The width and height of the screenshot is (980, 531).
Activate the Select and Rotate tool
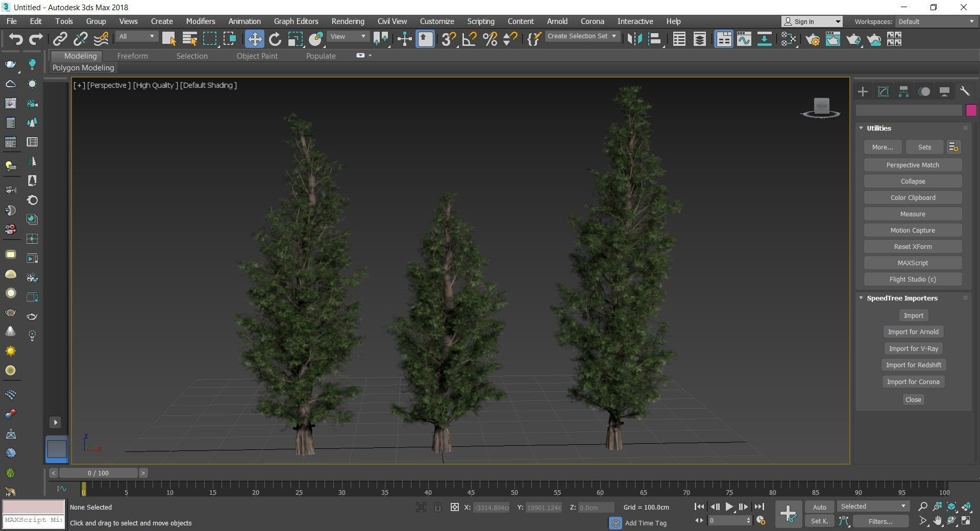[275, 39]
